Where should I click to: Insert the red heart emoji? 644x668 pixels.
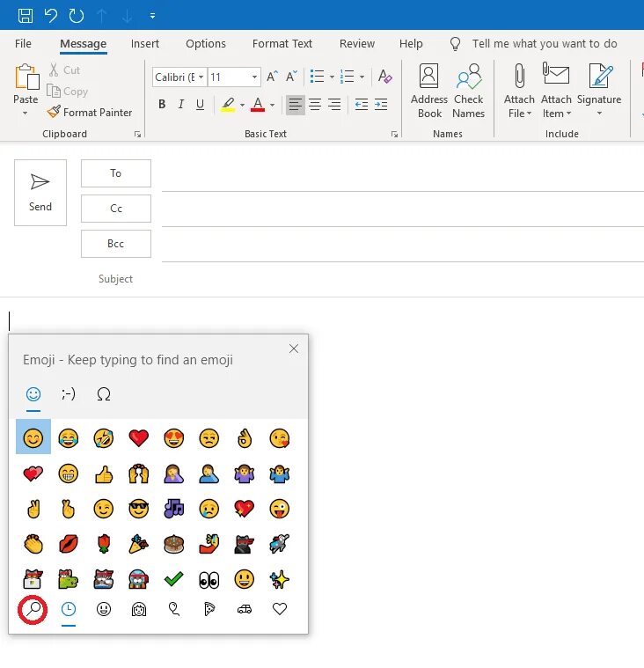click(138, 438)
